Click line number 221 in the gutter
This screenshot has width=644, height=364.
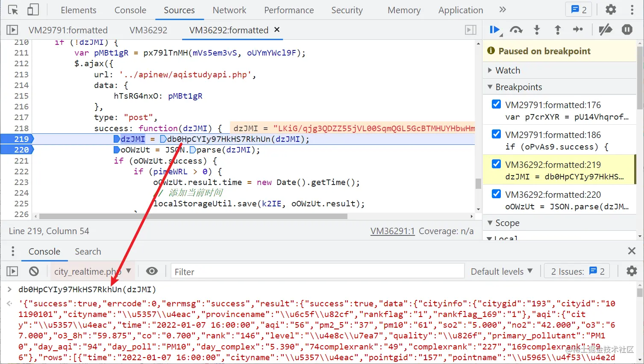(21, 161)
